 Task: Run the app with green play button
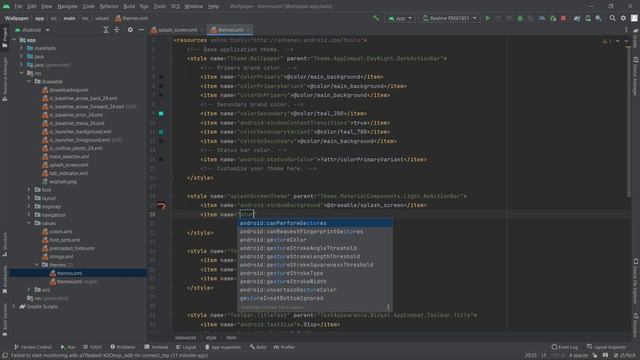tap(488, 18)
